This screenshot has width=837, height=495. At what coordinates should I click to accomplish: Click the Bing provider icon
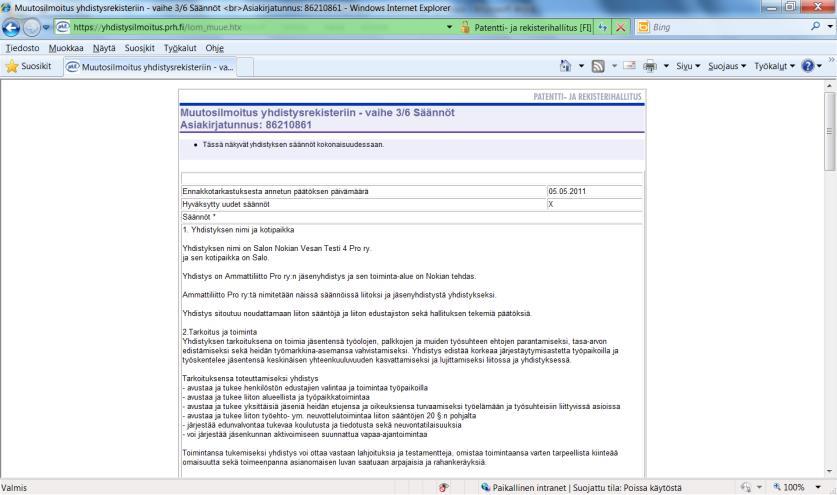644,27
